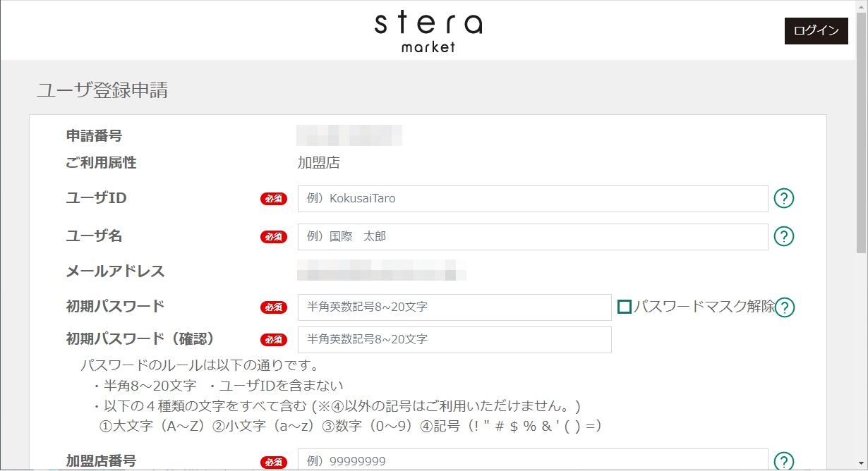The image size is (868, 471).
Task: Enable the パスワードマスク解除 checkbox
Action: [624, 307]
